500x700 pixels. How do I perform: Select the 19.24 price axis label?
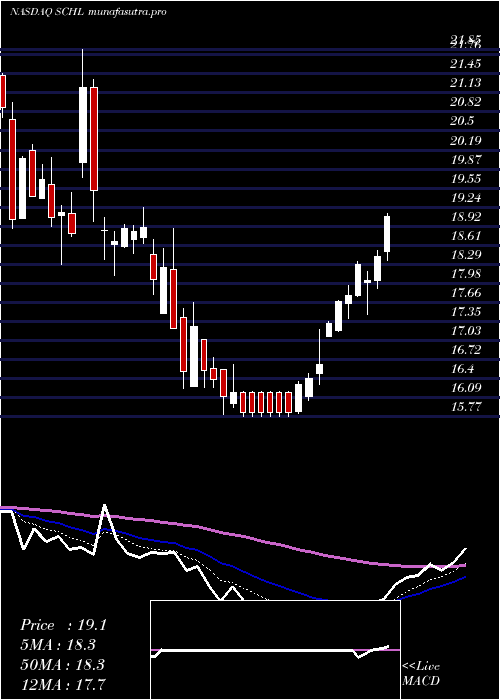(466, 198)
